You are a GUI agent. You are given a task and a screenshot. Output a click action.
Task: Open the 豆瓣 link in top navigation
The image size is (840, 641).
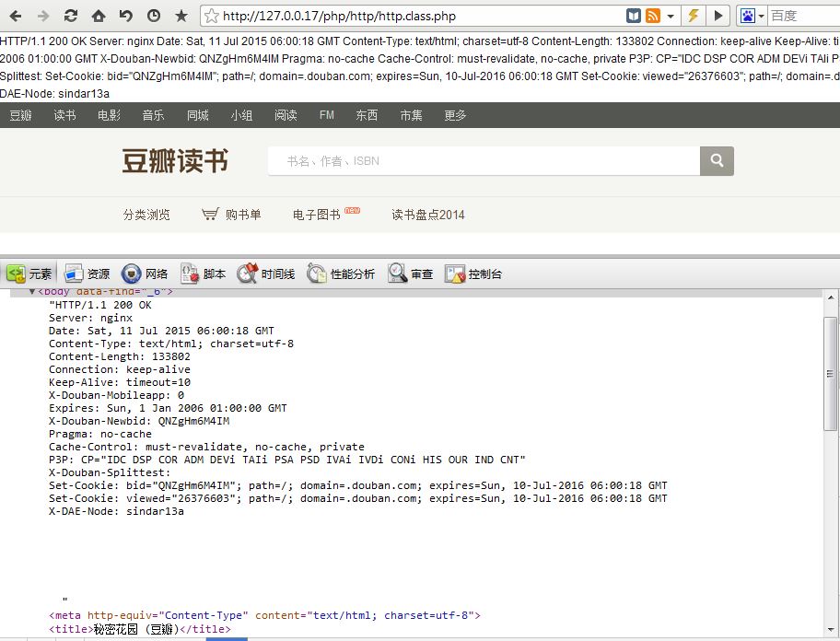21,115
